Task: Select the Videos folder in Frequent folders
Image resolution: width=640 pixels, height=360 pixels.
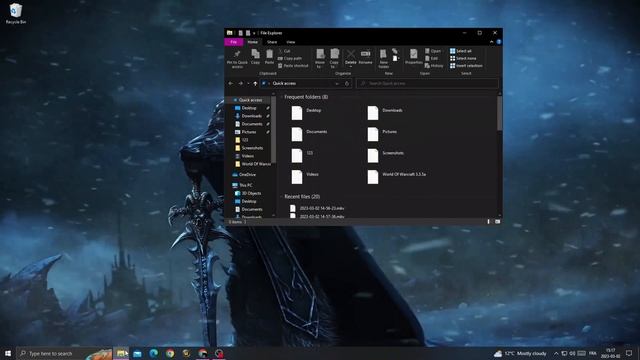Action: point(305,177)
